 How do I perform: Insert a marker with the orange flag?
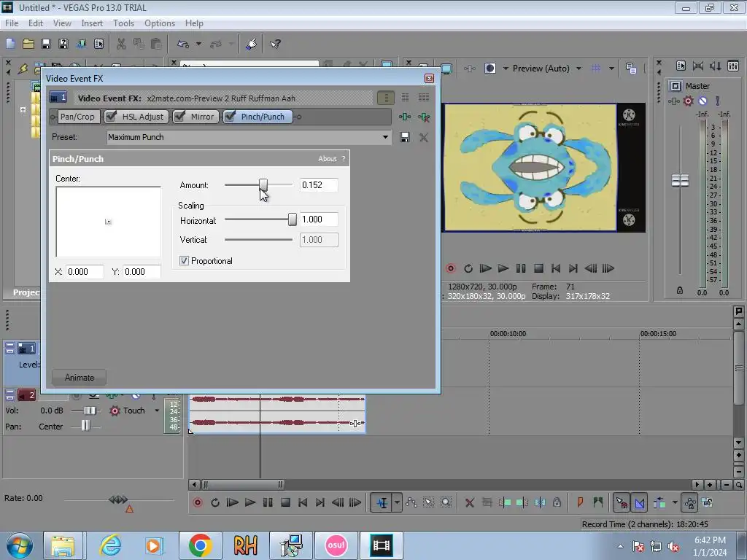pos(580,502)
